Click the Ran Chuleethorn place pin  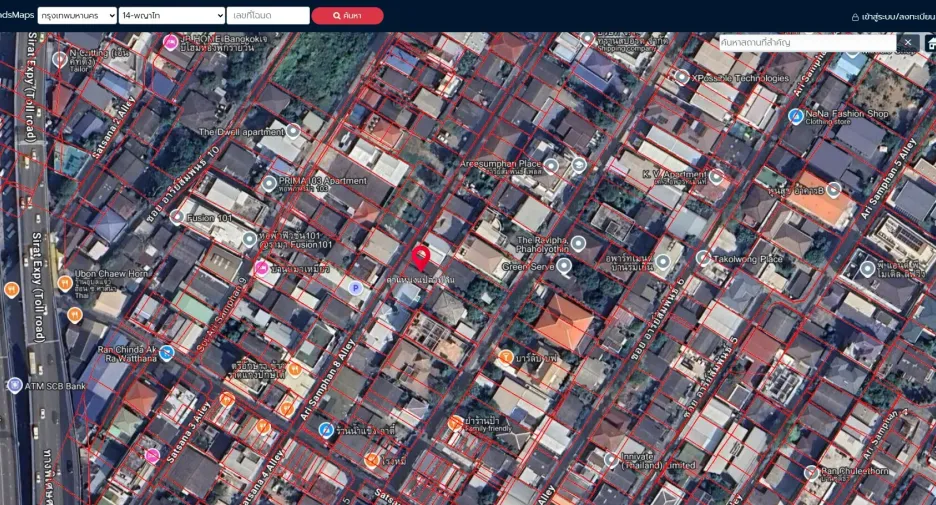(810, 473)
